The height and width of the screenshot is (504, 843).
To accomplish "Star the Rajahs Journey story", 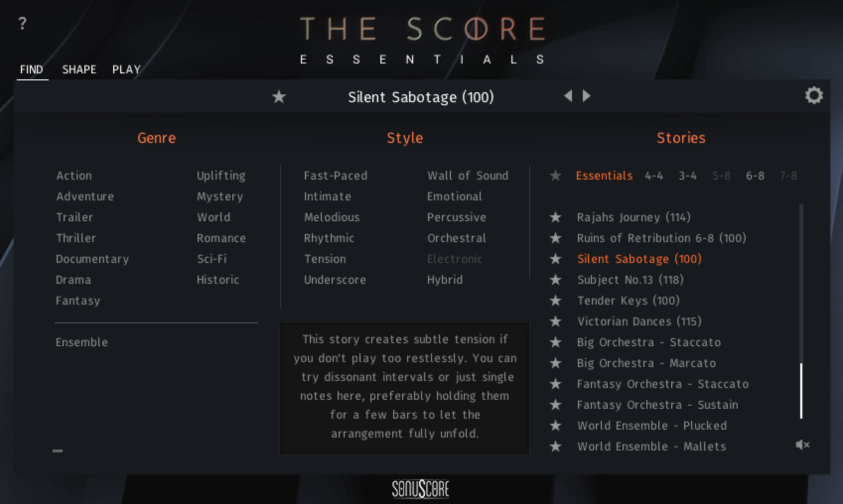I will (556, 217).
